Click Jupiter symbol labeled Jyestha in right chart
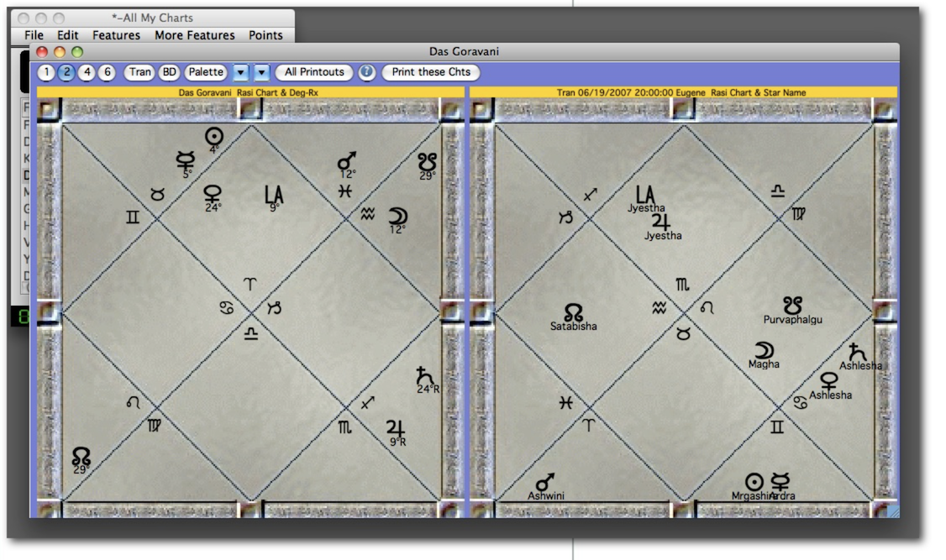This screenshot has height=560, width=946. coord(662,222)
